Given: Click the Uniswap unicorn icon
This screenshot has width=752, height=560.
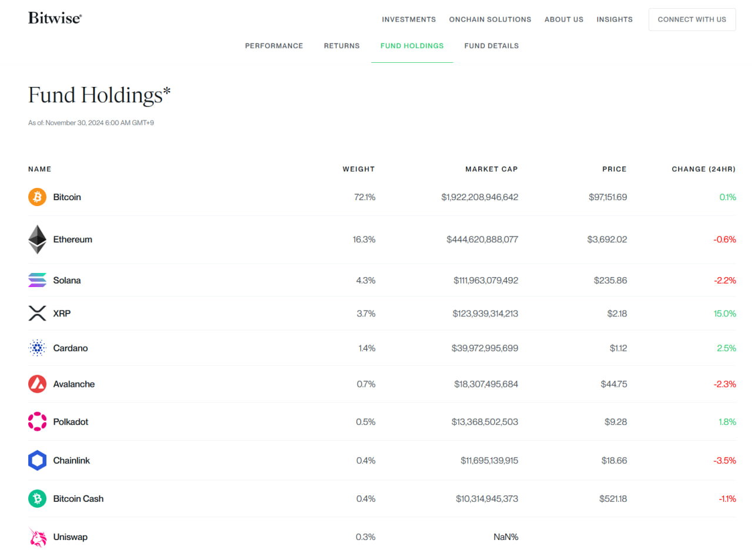Looking at the screenshot, I should click(37, 537).
